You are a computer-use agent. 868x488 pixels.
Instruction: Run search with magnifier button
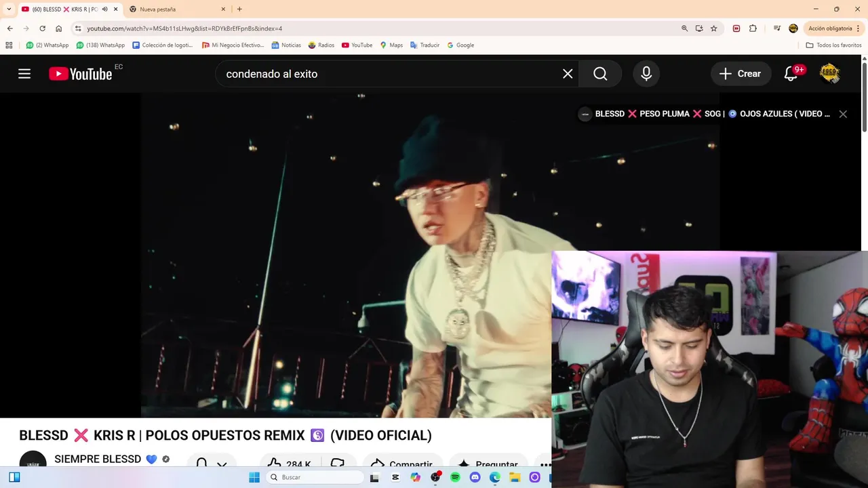pos(600,74)
